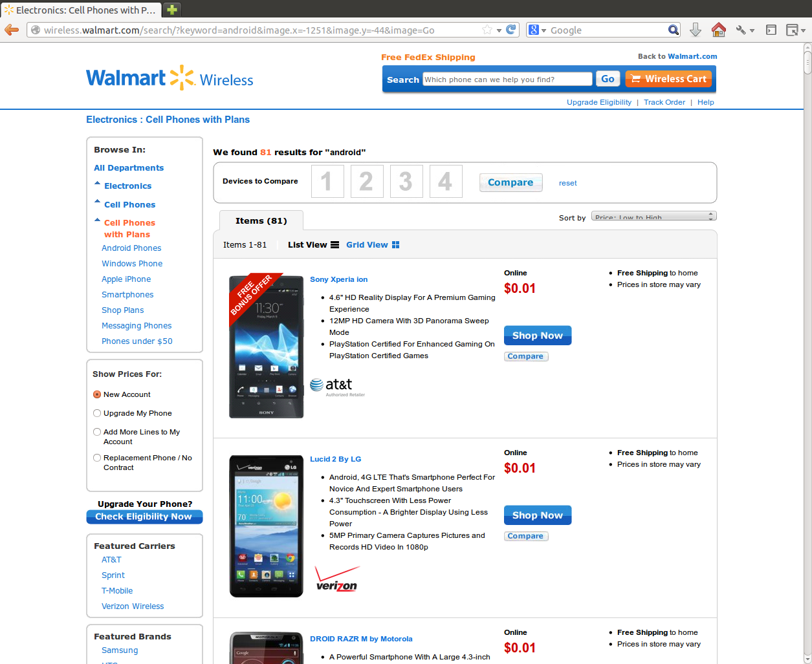Click the browser back arrow
Viewport: 812px width, 664px height.
tap(12, 30)
